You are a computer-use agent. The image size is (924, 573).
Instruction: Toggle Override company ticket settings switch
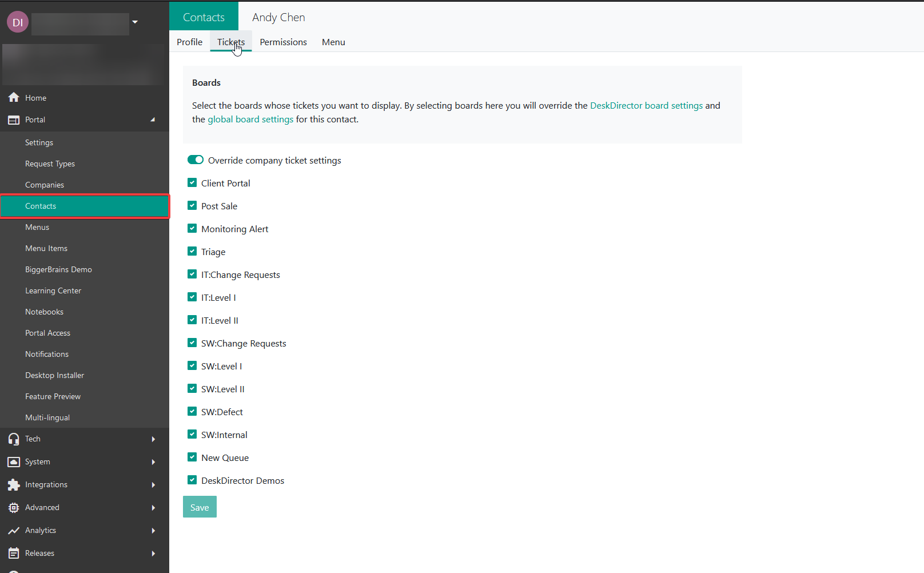[196, 160]
